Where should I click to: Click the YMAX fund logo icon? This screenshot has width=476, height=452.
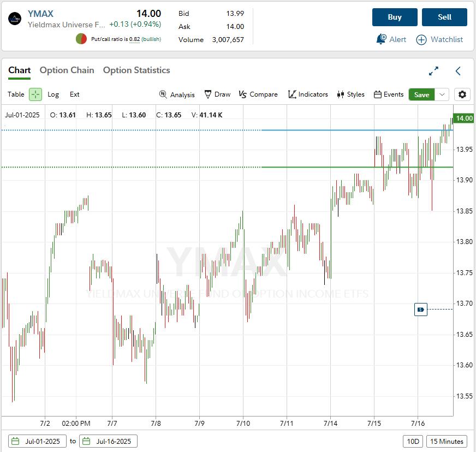click(15, 19)
